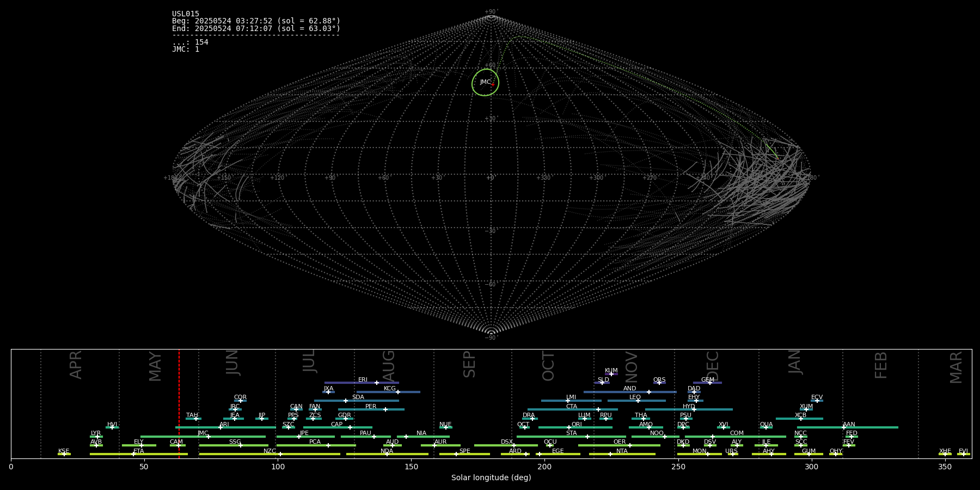
Task: Select the COR shower label
Action: pos(240,397)
